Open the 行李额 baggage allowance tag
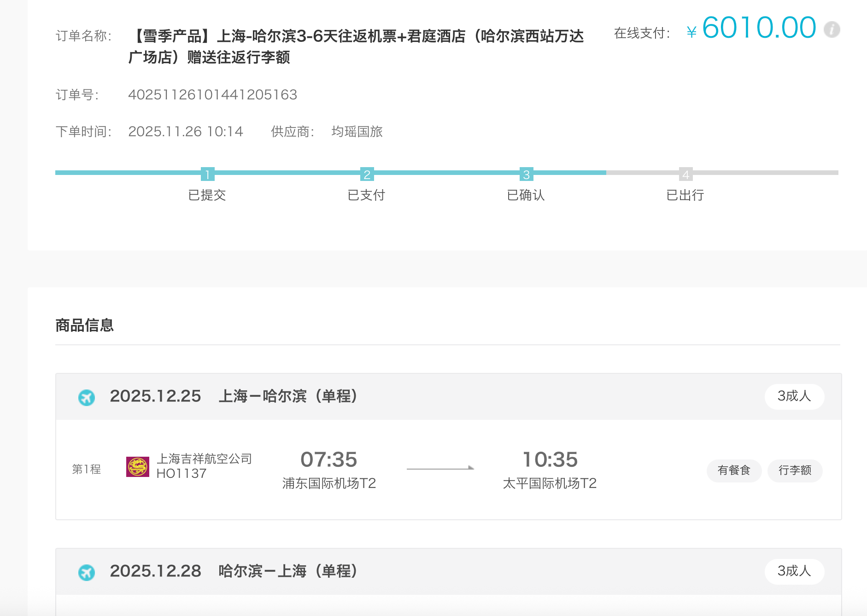 (x=795, y=470)
